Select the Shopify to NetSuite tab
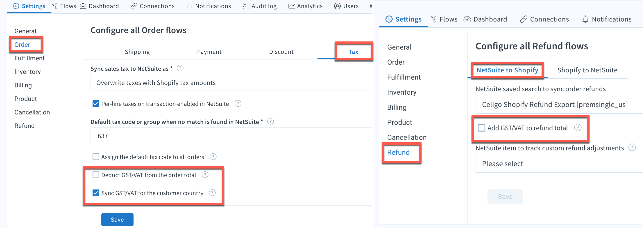 [x=587, y=70]
